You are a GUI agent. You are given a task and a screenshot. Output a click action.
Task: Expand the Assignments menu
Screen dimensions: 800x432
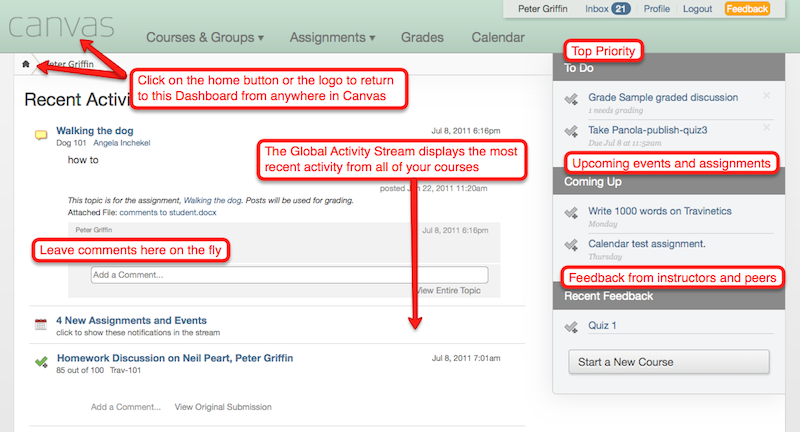pos(332,37)
